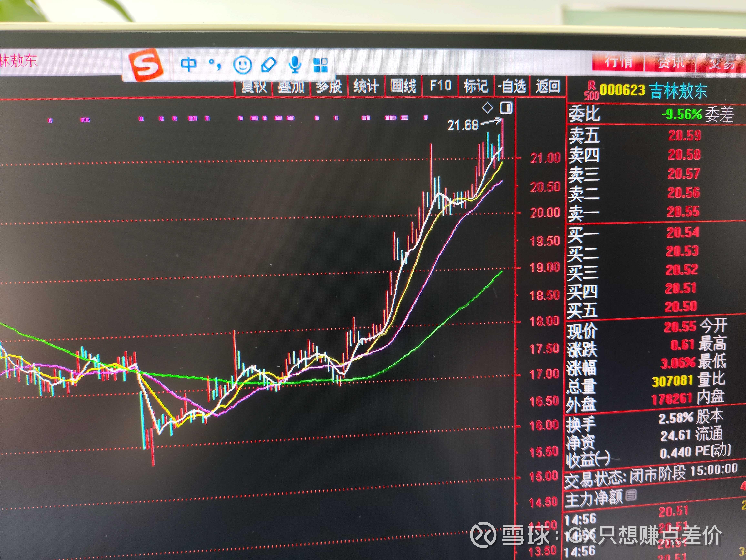Select 卖一 price 20.55

click(683, 212)
